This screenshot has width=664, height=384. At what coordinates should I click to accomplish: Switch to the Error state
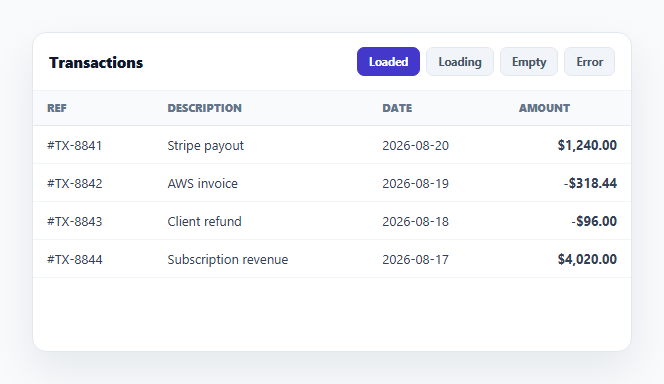(589, 62)
